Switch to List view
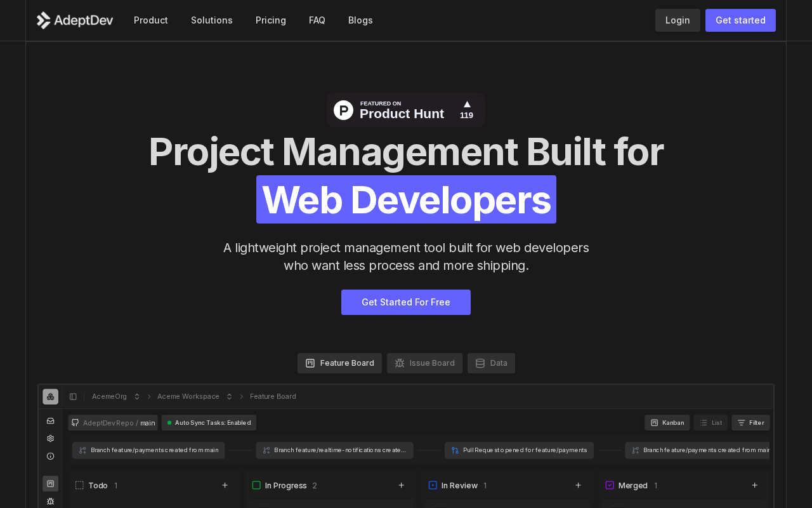The width and height of the screenshot is (812, 508). pyautogui.click(x=710, y=423)
